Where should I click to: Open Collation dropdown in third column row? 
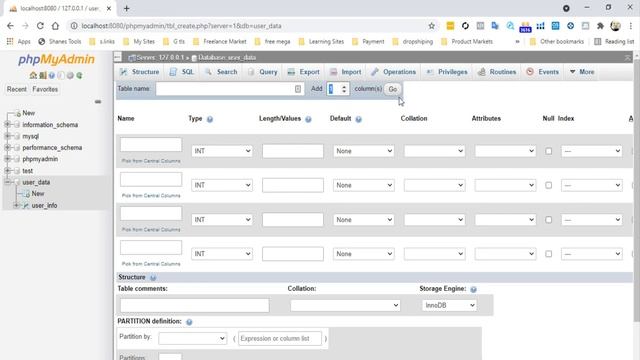[x=434, y=220]
